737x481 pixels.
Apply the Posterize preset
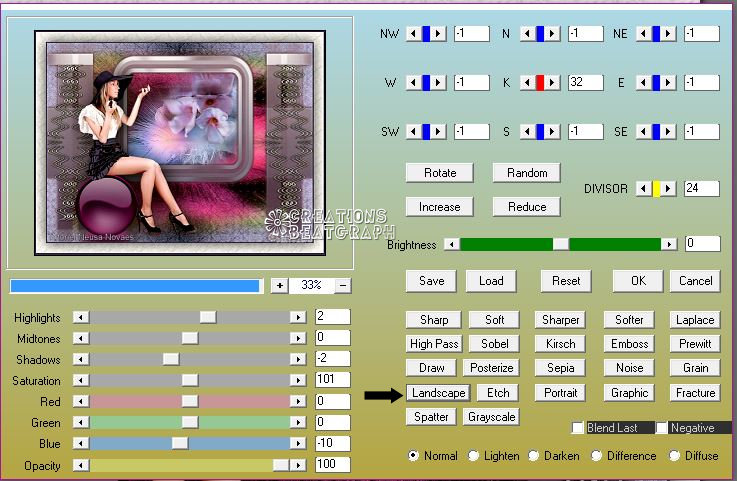(491, 368)
